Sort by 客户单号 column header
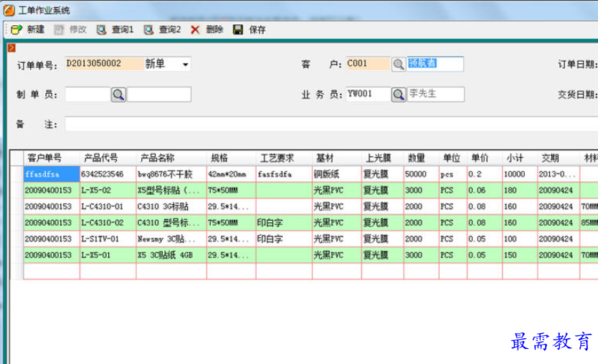This screenshot has width=598, height=364. click(52, 158)
